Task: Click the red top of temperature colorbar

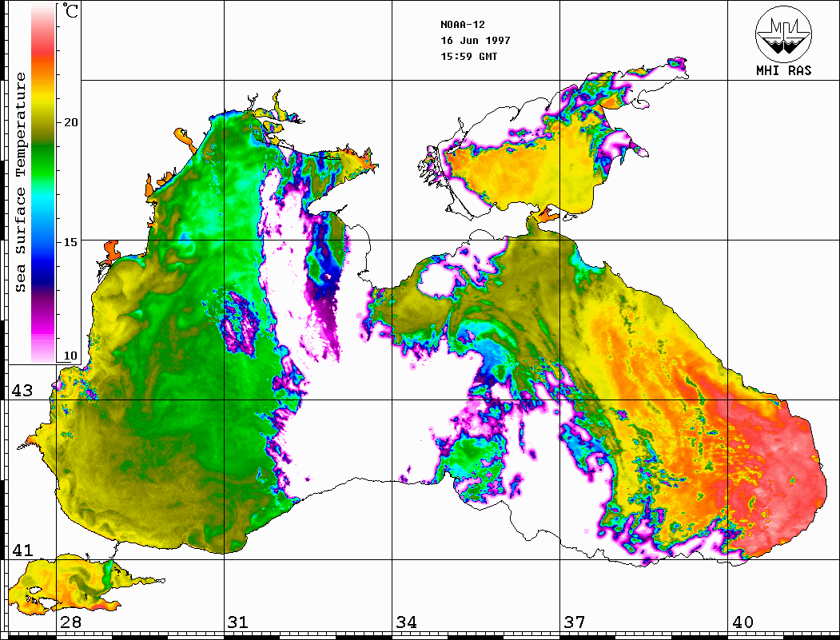Action: pyautogui.click(x=43, y=48)
